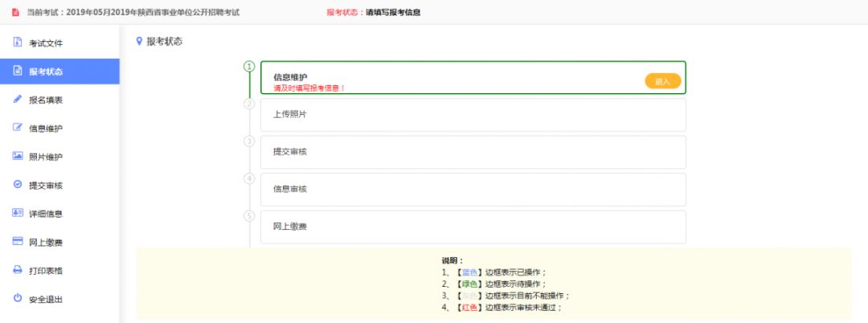The image size is (868, 323).
Task: Click the edit icon beside 信息维护 in sidebar
Action: pos(17,128)
